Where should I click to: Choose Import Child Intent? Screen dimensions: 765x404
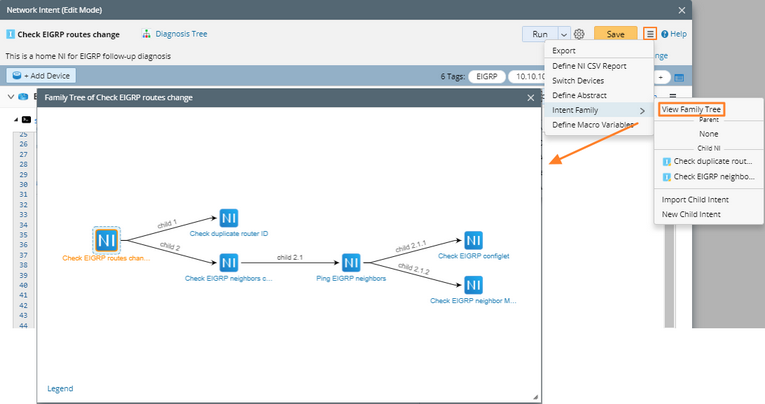click(695, 200)
